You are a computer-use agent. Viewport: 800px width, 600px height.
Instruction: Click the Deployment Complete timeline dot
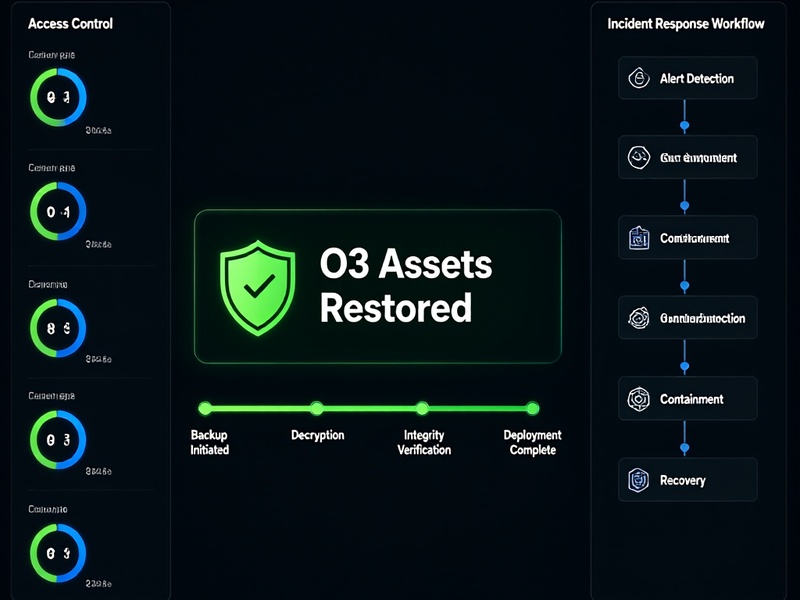point(533,408)
